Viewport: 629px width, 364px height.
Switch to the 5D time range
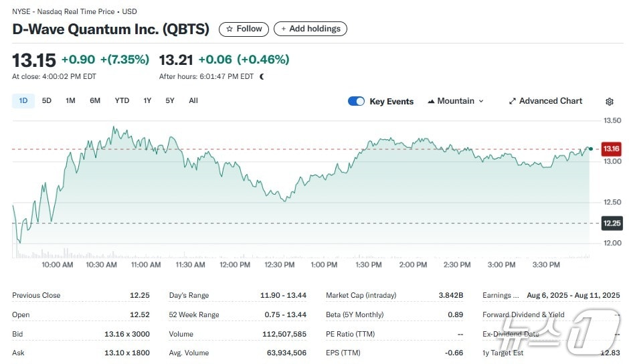47,100
